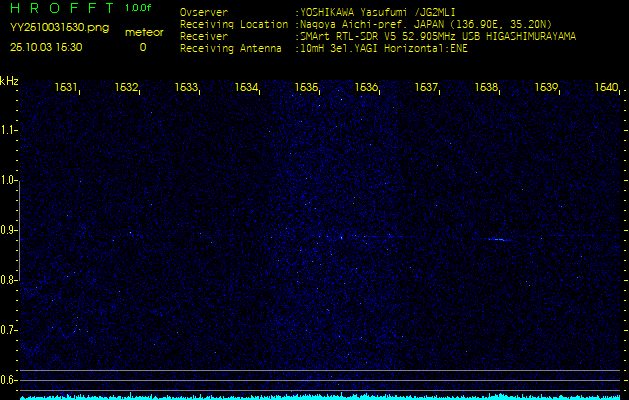The image size is (629, 400).
Task: Click the "Receiver" field label
Action: 204,37
